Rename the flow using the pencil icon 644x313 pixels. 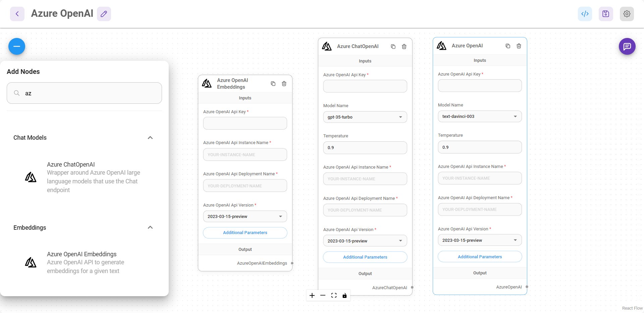(104, 14)
